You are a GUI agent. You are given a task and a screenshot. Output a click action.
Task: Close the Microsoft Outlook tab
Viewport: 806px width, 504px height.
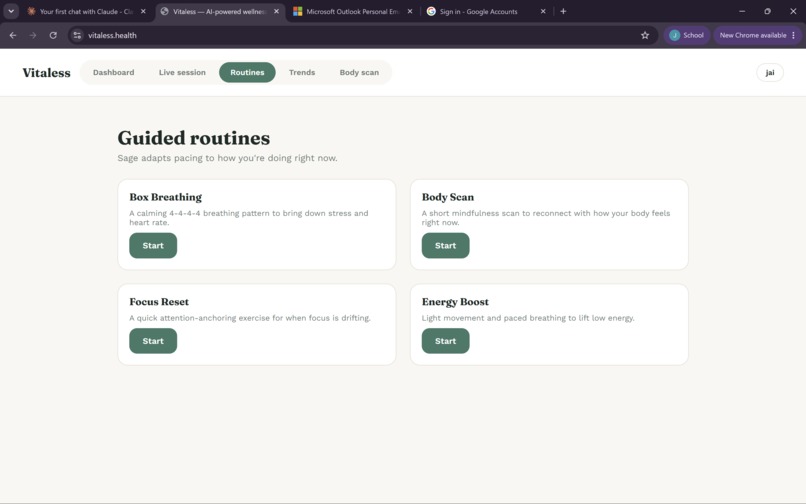coord(410,11)
